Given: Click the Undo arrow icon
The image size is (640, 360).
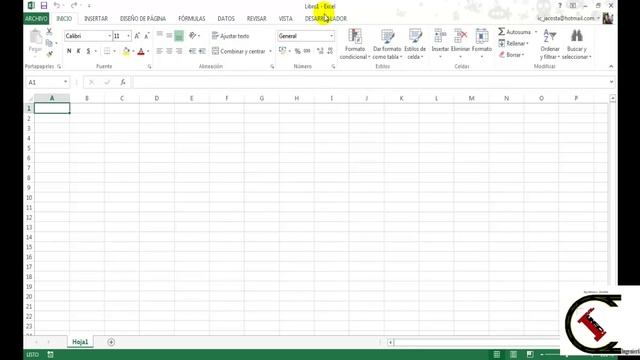Looking at the screenshot, I should (x=57, y=6).
